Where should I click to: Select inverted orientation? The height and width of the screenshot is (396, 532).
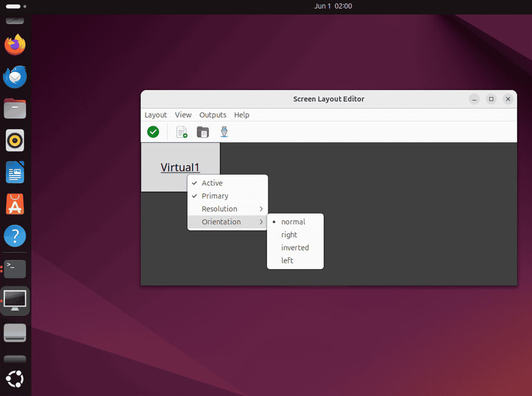(295, 247)
